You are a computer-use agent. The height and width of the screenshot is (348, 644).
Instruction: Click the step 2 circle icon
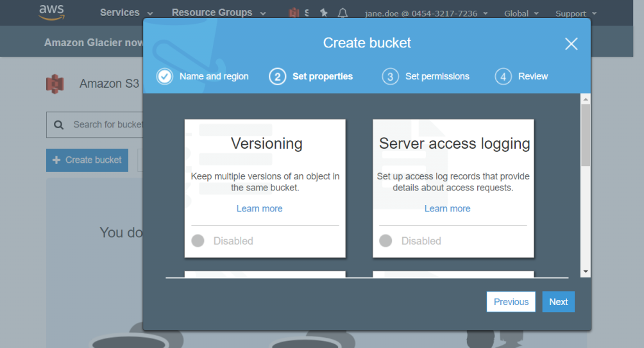[x=278, y=76]
